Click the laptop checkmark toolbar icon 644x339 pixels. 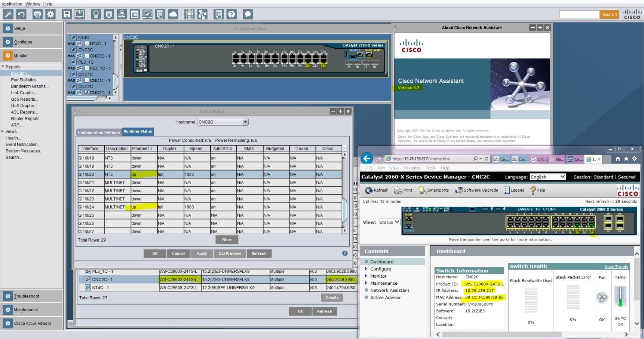pos(147,14)
